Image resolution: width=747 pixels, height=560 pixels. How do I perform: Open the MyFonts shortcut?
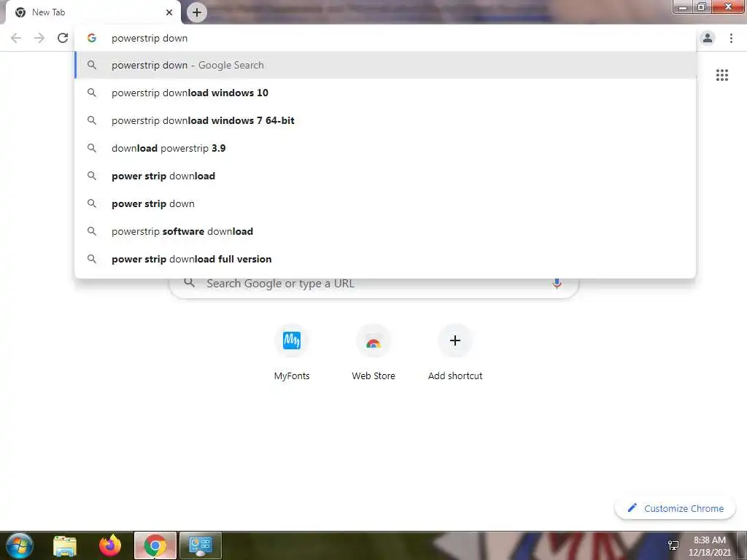pyautogui.click(x=292, y=352)
